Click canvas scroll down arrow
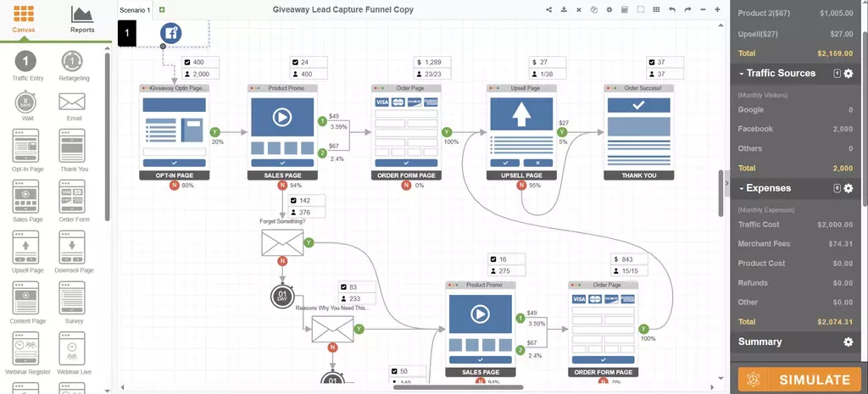Image resolution: width=868 pixels, height=394 pixels. [x=721, y=379]
